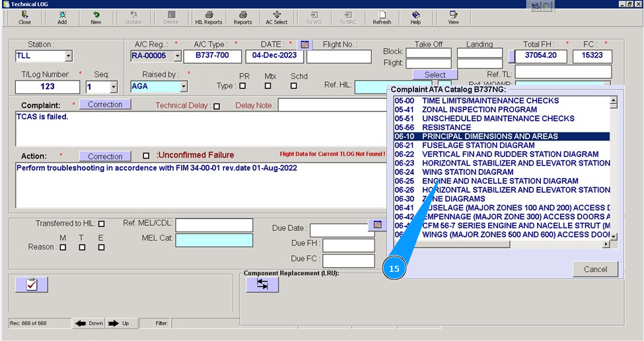Click the Filter field in status bar
This screenshot has height=341, width=644.
click(x=205, y=323)
